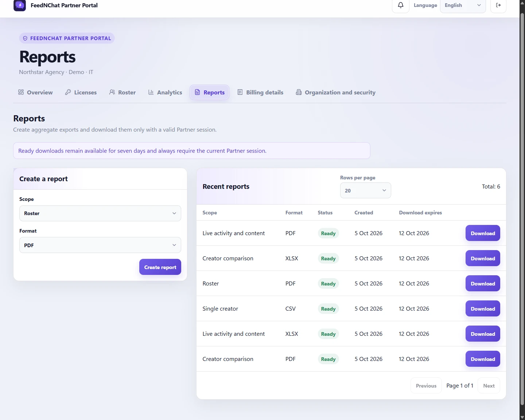
Task: Click the Billing details receipt icon
Action: pos(240,92)
